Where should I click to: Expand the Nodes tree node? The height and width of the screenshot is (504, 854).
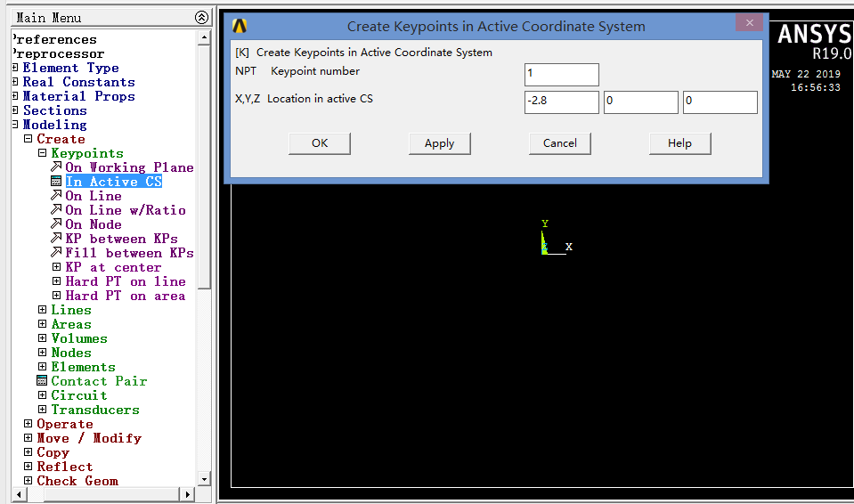coord(43,352)
